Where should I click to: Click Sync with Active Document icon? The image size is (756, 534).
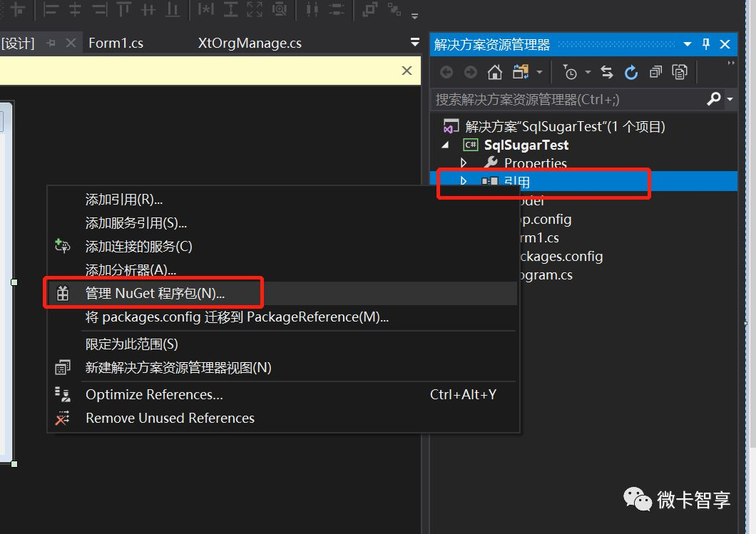click(x=606, y=72)
